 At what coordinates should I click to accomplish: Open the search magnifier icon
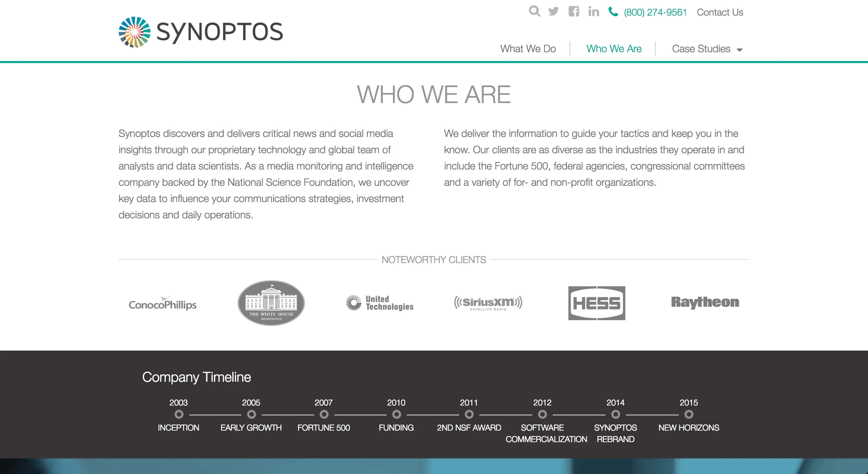[x=534, y=11]
